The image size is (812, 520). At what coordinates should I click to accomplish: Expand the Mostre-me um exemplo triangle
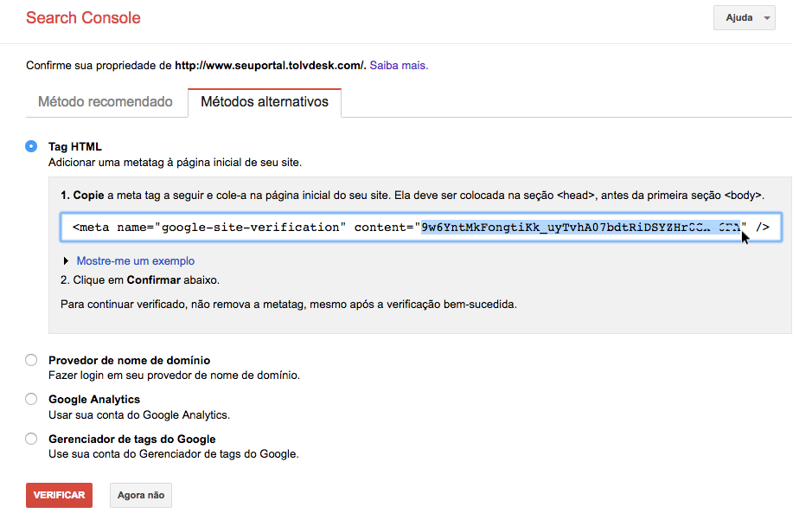click(66, 260)
